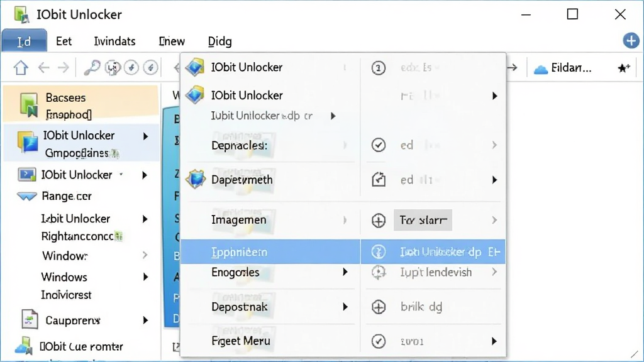Viewport: 644px width, 362px height.
Task: Select the highlighted Ippnnieen menu entry
Action: tap(270, 251)
